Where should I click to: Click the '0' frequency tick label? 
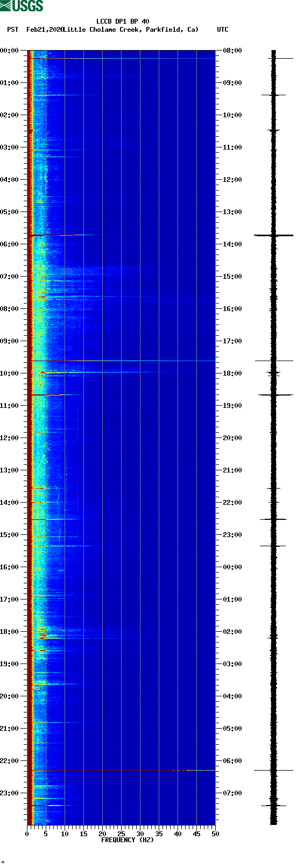(x=27, y=834)
